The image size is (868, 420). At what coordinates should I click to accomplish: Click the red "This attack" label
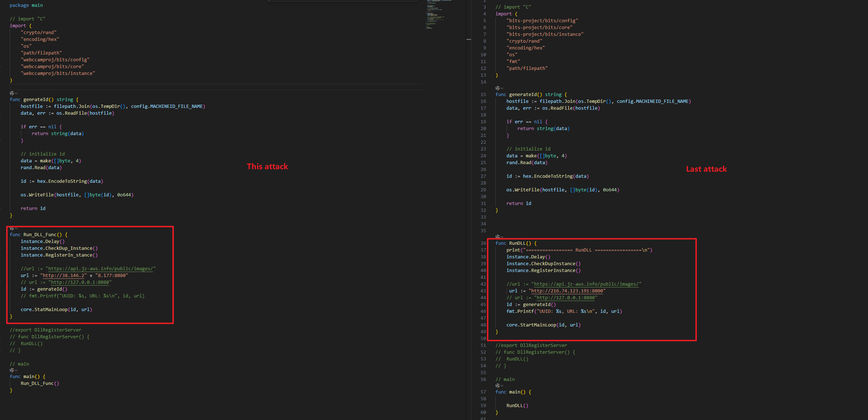pos(267,167)
